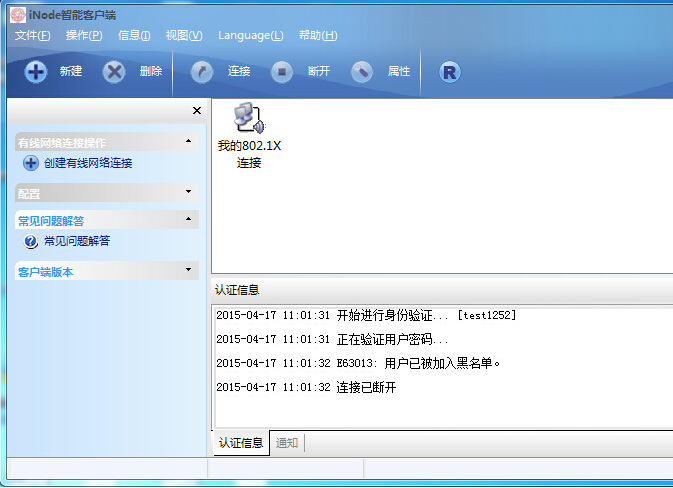
Task: Switch to the 认证信息 tab
Action: 241,443
